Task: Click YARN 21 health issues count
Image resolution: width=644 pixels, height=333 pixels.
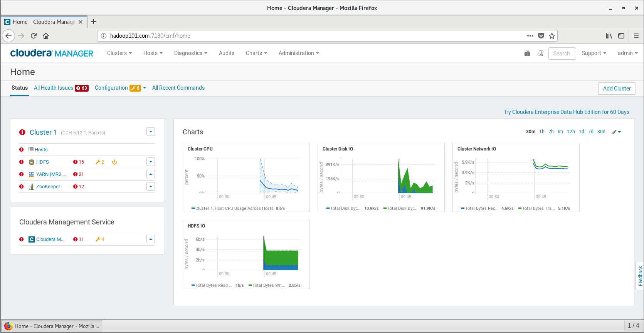Action: (79, 174)
